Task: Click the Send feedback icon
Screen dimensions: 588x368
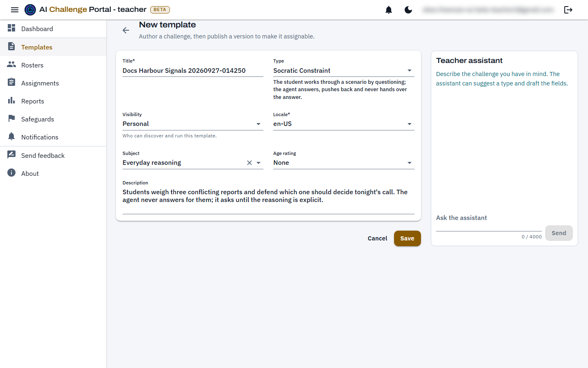Action: tap(11, 155)
